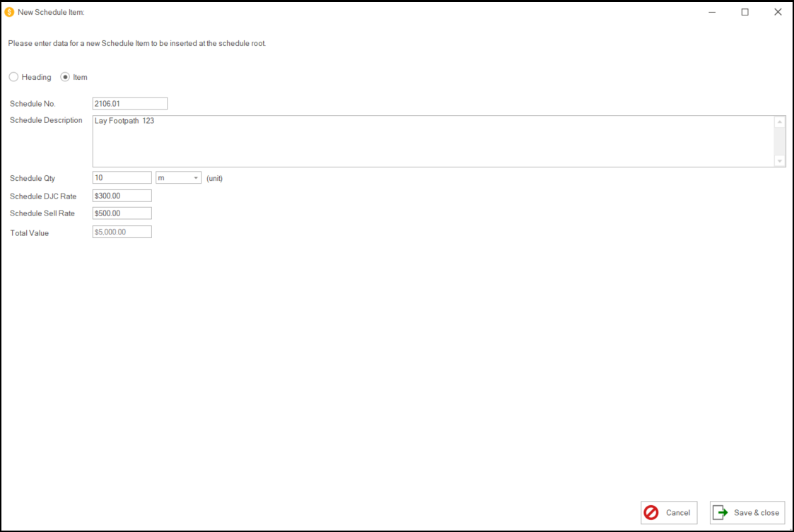Click the instruction text about schedule root
Image resolution: width=794 pixels, height=532 pixels.
[136, 44]
